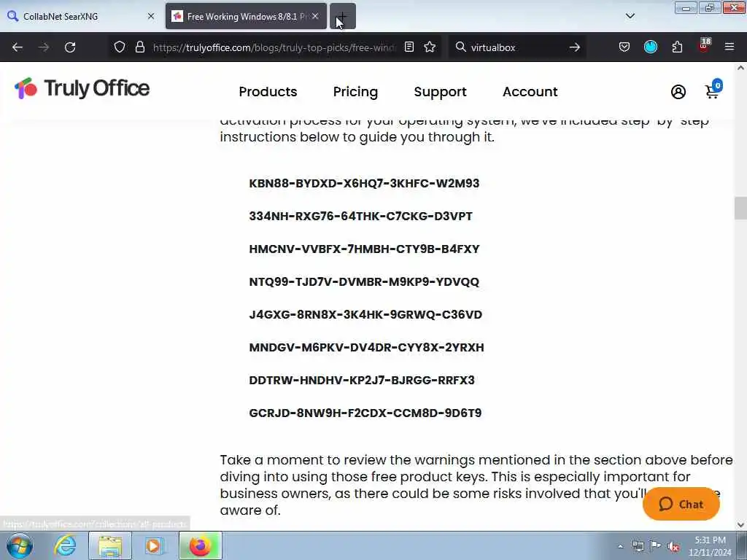Click the key J4GXG-8RN8X-3K4HK-9GRWQ-C36VD

pyautogui.click(x=365, y=315)
